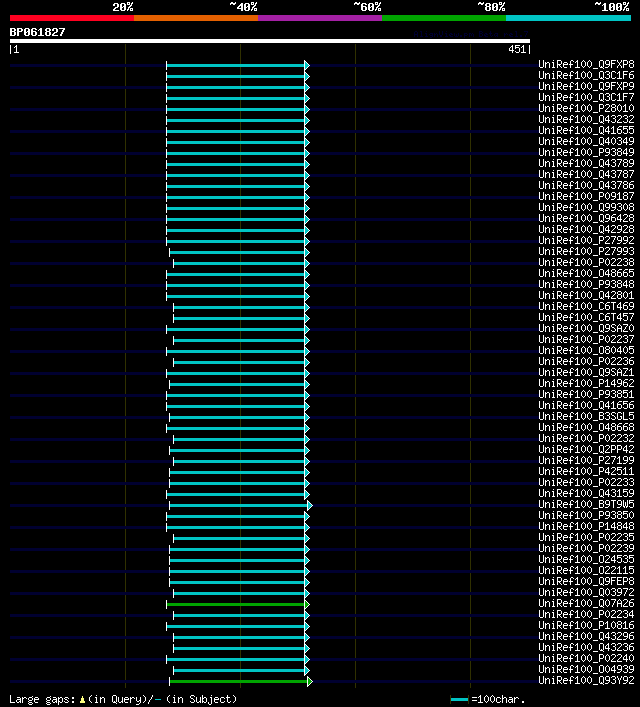Click hit label UniRef100_Q43789

pos(586,163)
